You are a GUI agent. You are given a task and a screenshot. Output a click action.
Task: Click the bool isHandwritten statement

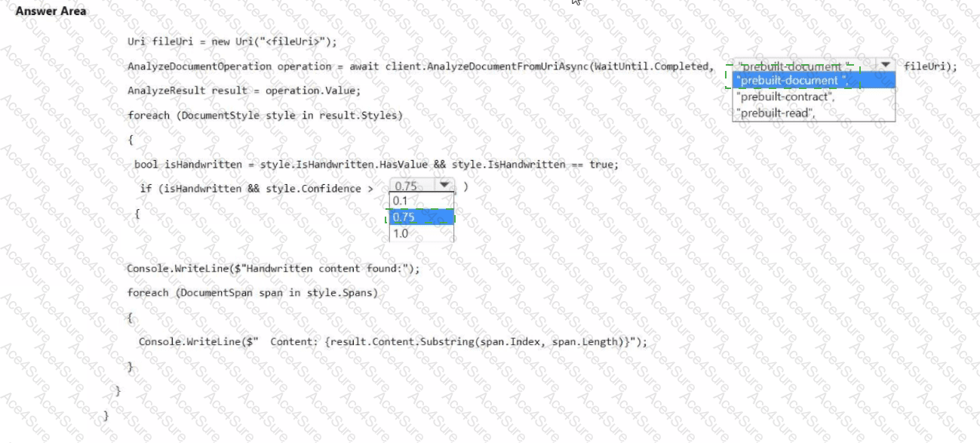point(376,165)
